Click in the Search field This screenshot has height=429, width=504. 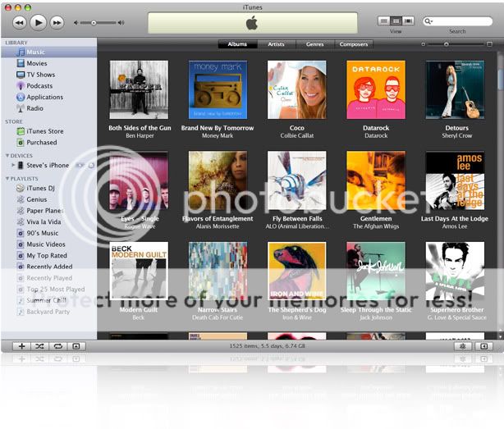pos(461,21)
